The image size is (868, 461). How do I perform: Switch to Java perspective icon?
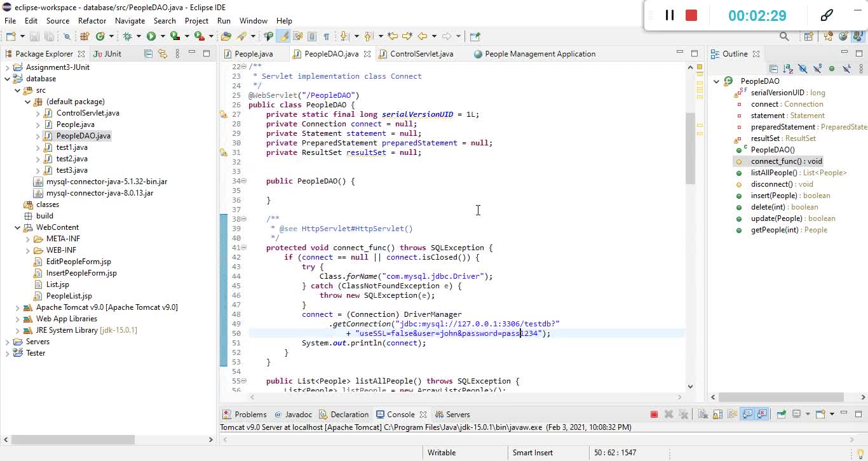858,37
